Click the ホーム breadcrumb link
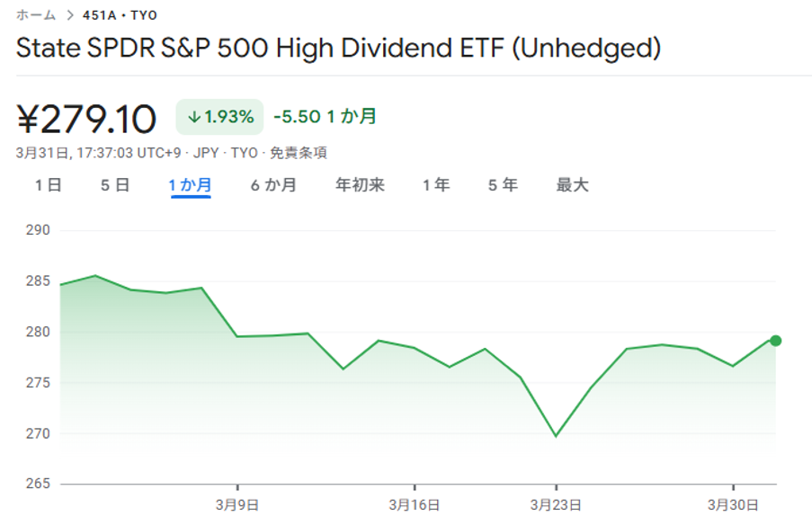This screenshot has width=812, height=525. [35, 15]
